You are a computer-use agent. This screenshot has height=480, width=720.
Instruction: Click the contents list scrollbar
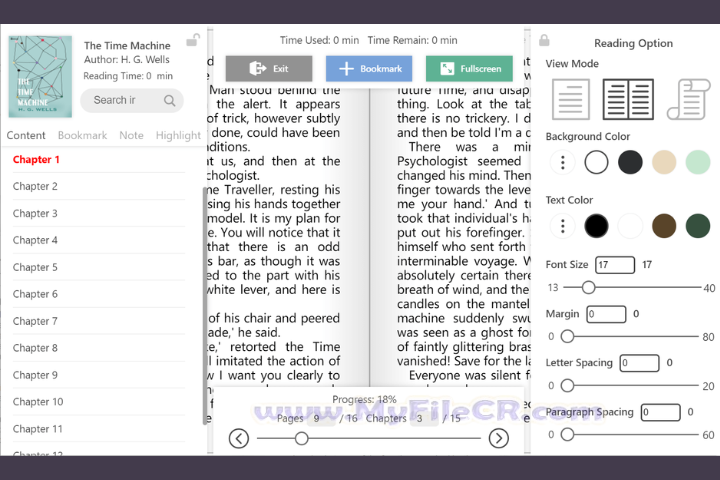[204, 306]
